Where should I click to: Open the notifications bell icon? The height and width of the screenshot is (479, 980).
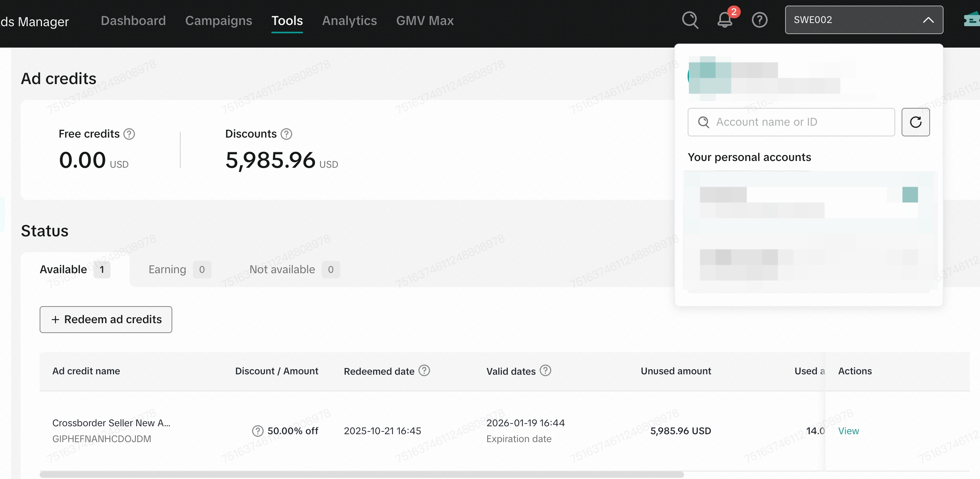725,20
